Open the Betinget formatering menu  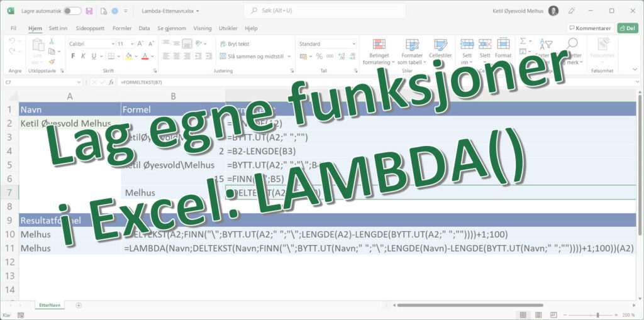click(x=379, y=52)
